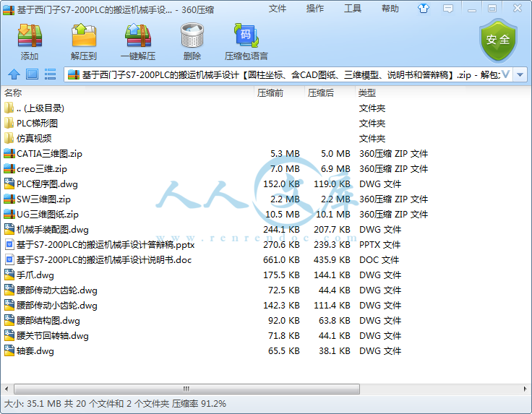Click the 152.0 KB size of PLC程序图.dwg
The height and width of the screenshot is (414, 532).
[281, 184]
